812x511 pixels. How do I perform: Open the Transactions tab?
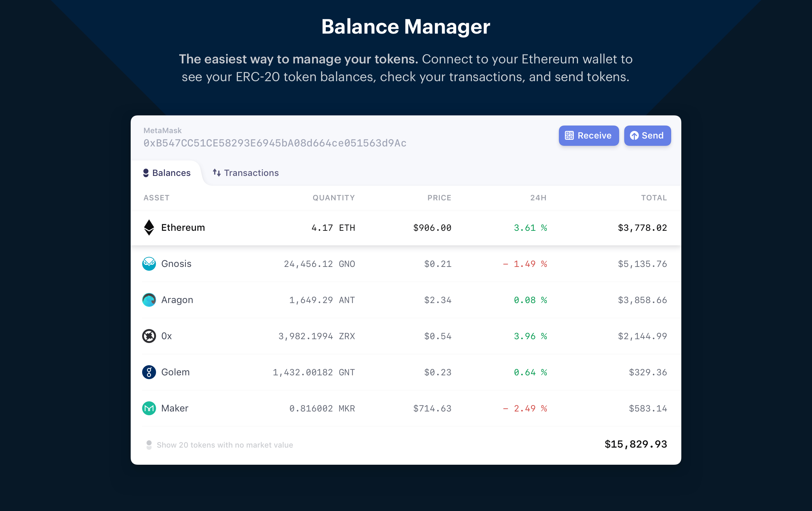click(246, 173)
